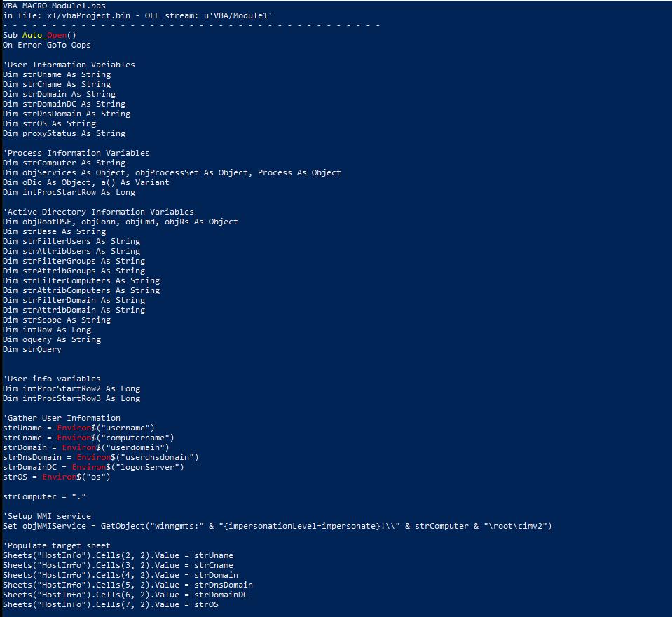
Task: Click the 'Dim objRootDSE, objConn' declaration line
Action: point(120,222)
